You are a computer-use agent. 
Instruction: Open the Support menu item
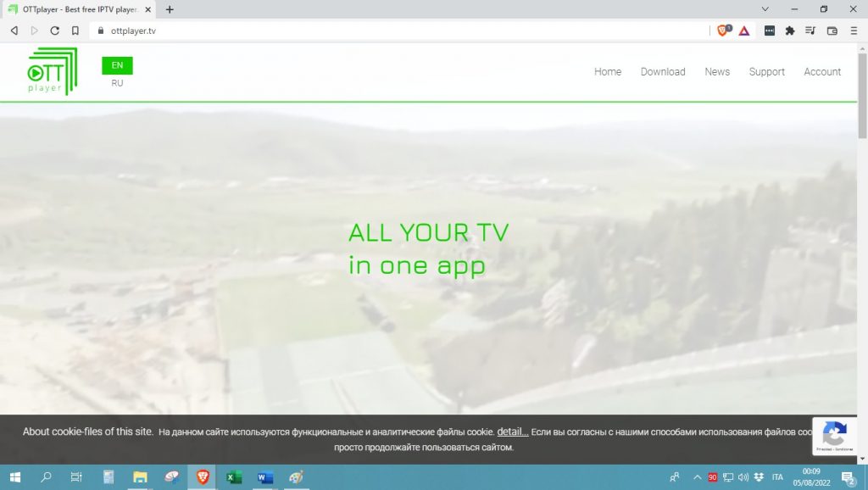pyautogui.click(x=766, y=72)
